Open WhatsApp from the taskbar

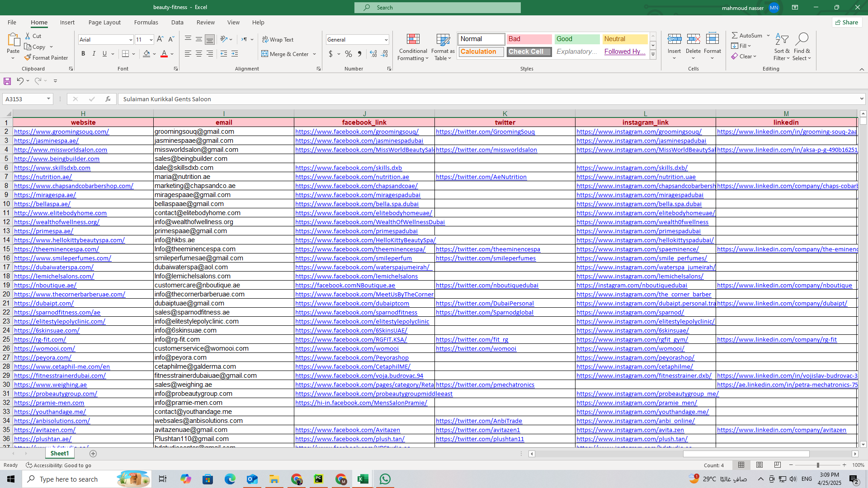(x=385, y=479)
